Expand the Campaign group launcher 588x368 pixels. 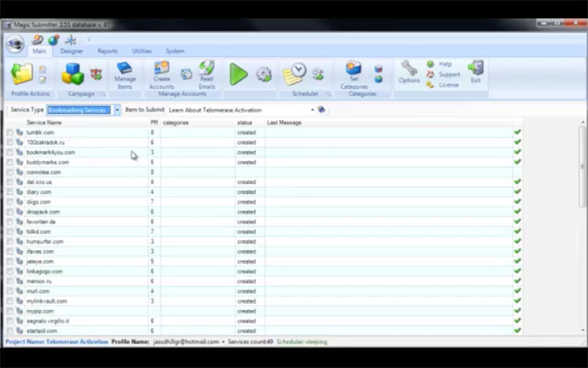pos(103,94)
